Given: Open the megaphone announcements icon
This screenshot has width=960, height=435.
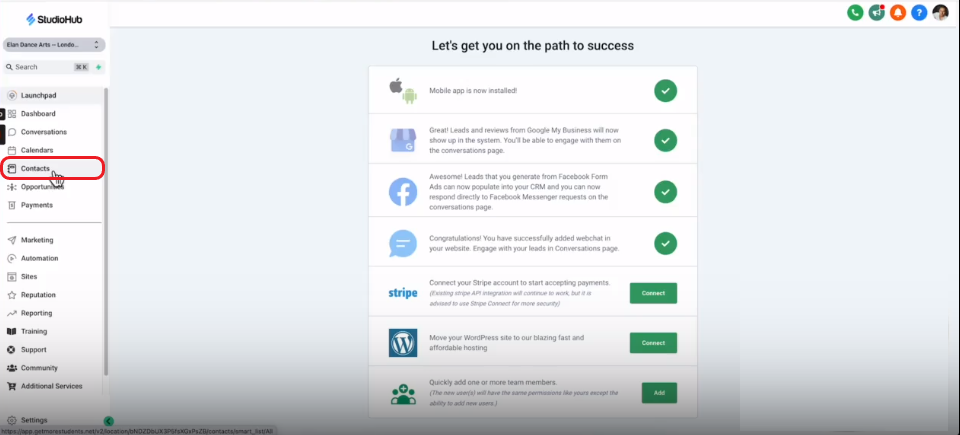Looking at the screenshot, I should 876,12.
